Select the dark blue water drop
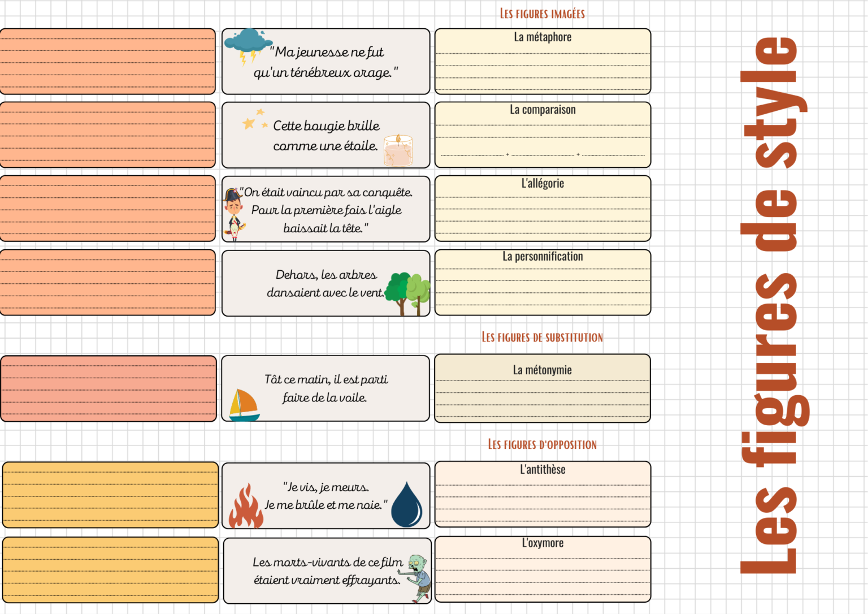This screenshot has width=868, height=614. (x=406, y=504)
